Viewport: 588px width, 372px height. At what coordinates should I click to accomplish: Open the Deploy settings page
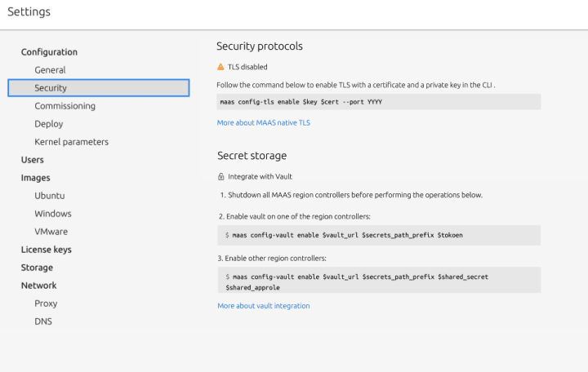click(49, 124)
